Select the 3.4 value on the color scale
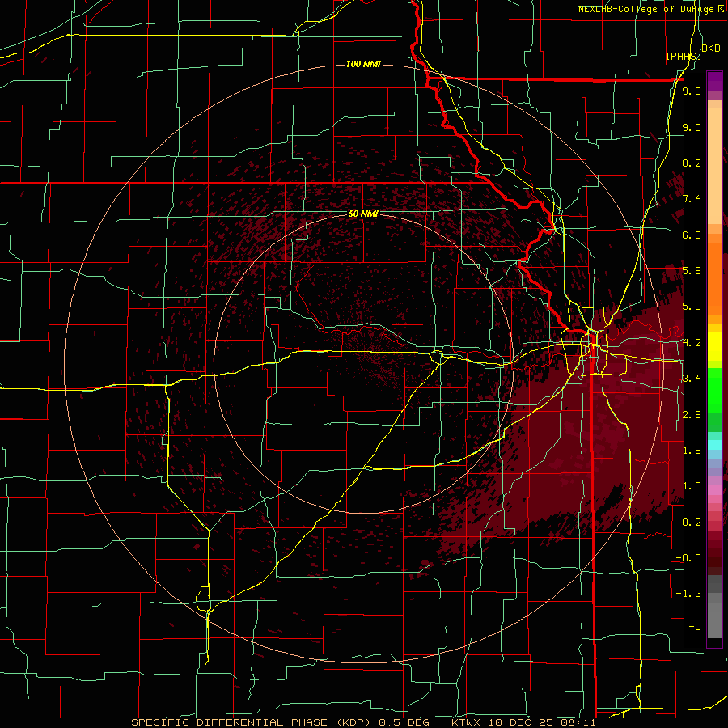Screen dimensions: 728x728 (x=692, y=379)
